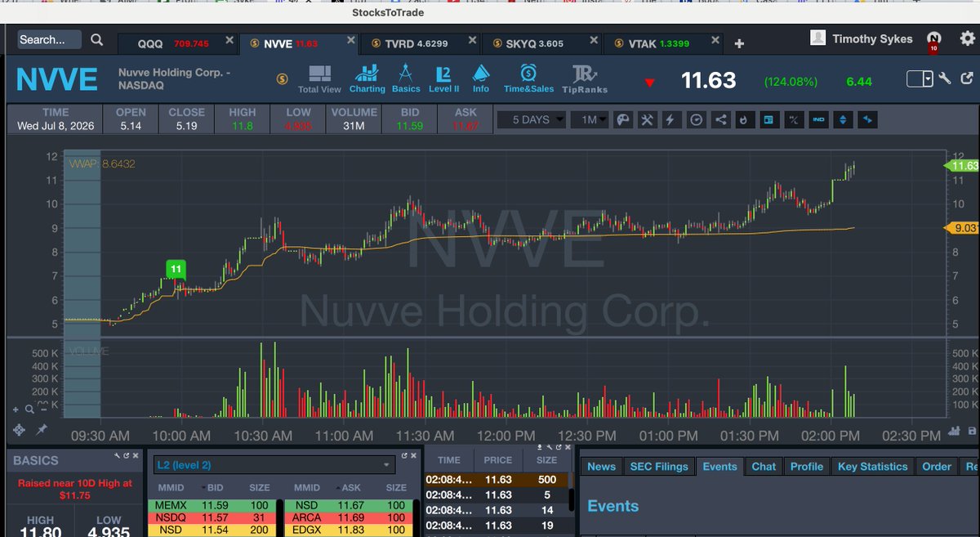Open the Charting tool

(x=367, y=79)
